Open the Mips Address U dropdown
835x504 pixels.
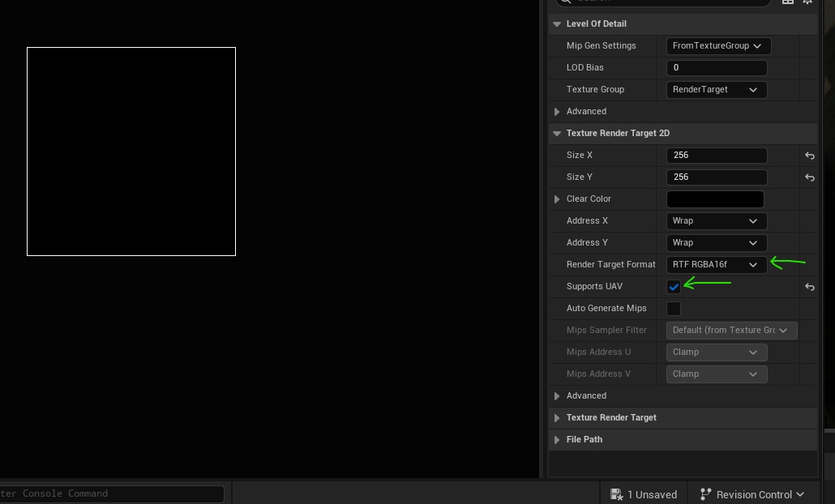point(717,352)
